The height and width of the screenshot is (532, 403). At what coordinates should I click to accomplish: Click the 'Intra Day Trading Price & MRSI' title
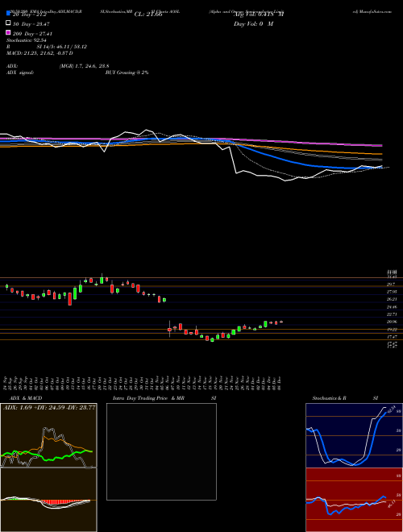(164, 398)
